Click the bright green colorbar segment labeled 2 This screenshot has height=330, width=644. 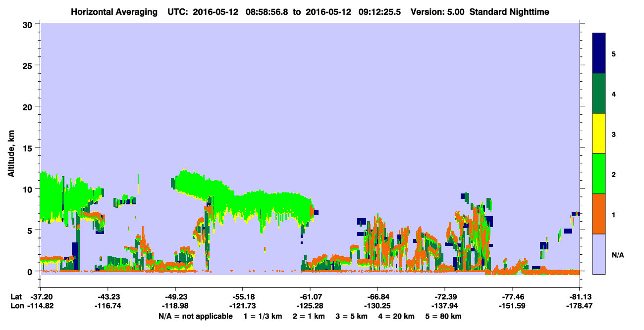click(599, 174)
